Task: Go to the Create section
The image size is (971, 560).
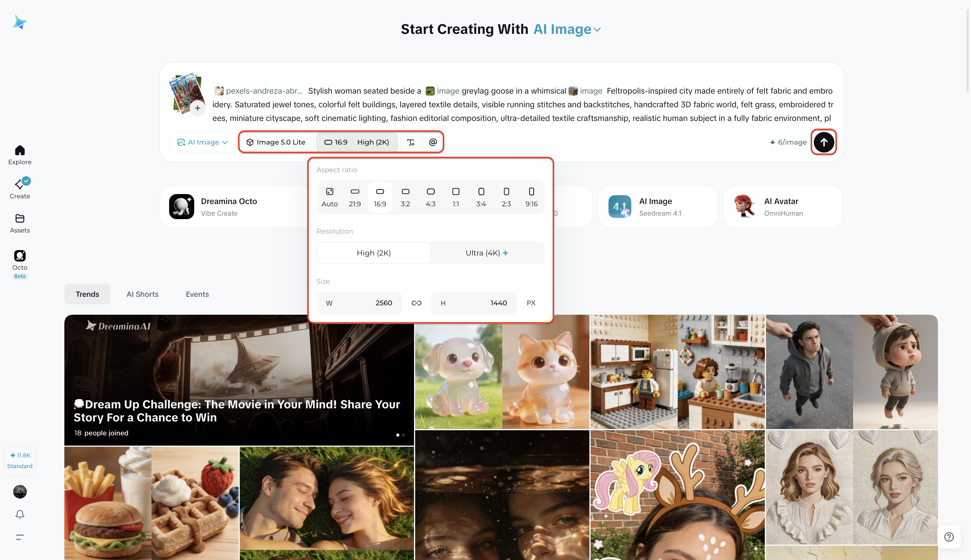Action: tap(20, 188)
